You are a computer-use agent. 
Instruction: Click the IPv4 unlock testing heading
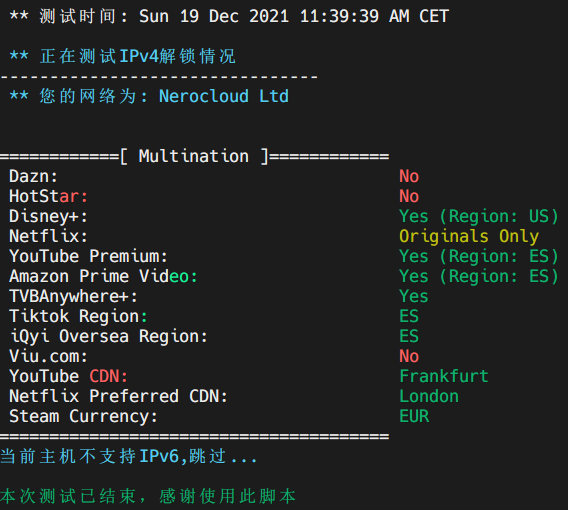[123, 57]
